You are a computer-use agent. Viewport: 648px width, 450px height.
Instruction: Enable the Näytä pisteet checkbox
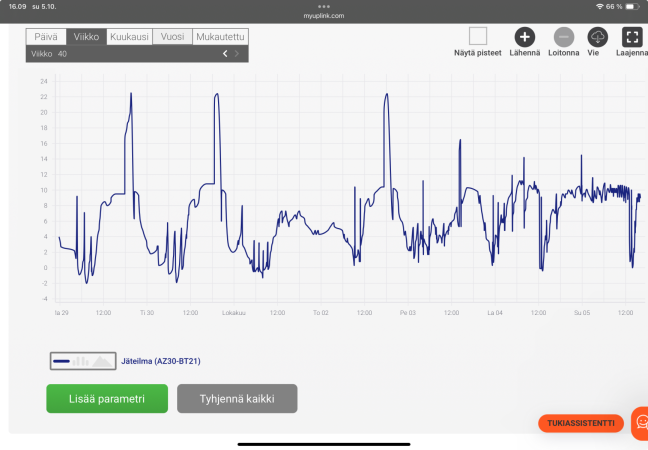click(478, 36)
